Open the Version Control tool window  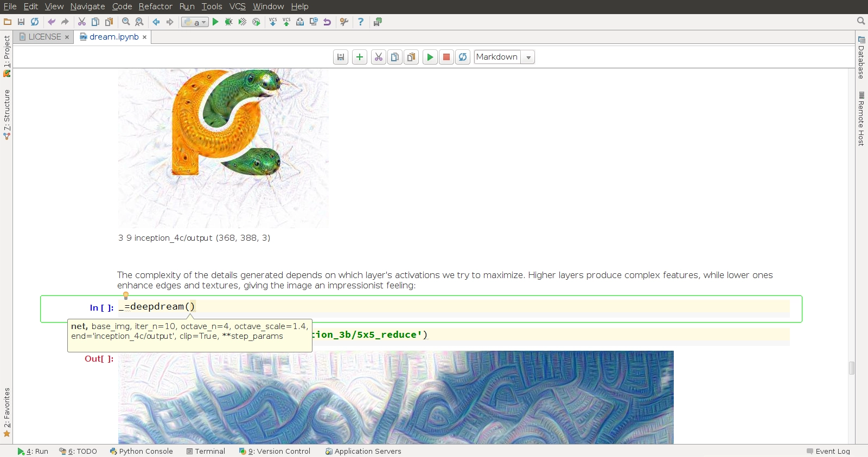[x=275, y=451]
